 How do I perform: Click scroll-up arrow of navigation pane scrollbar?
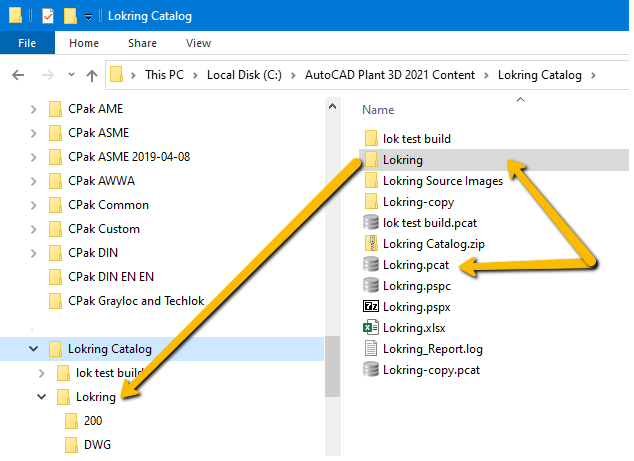coord(332,107)
